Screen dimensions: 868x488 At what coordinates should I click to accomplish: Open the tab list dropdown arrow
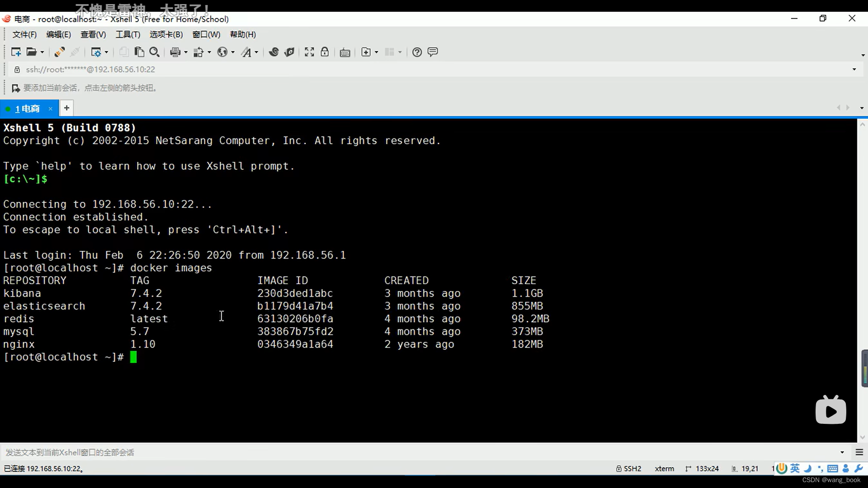862,108
